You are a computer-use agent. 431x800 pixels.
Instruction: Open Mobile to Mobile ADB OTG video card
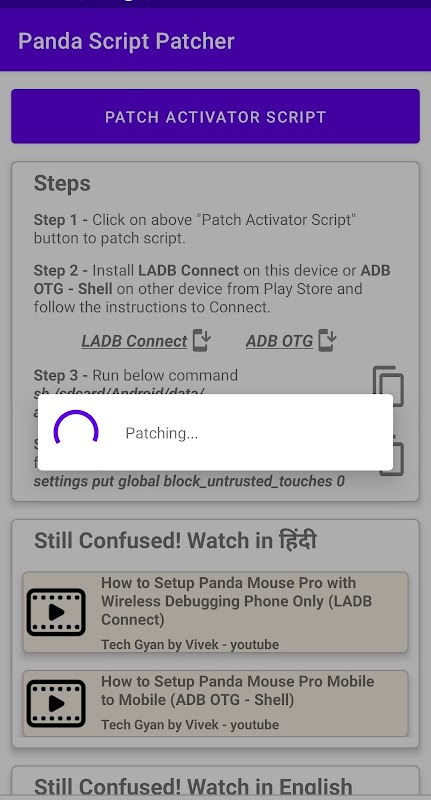pos(215,704)
